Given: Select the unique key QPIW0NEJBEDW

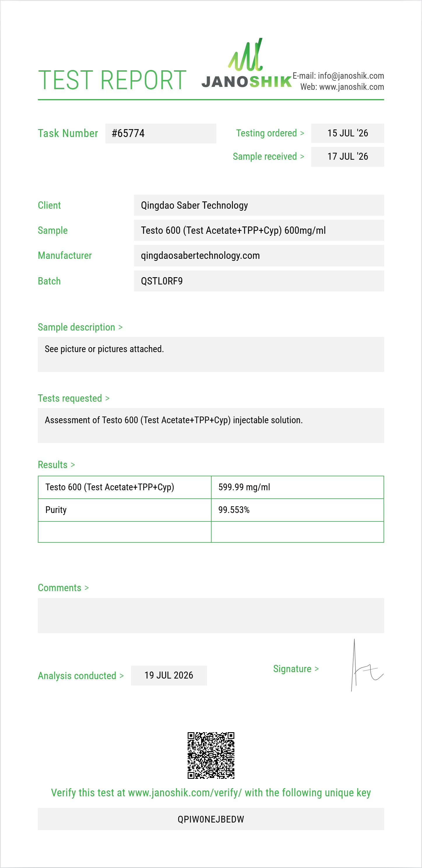Looking at the screenshot, I should pyautogui.click(x=211, y=819).
